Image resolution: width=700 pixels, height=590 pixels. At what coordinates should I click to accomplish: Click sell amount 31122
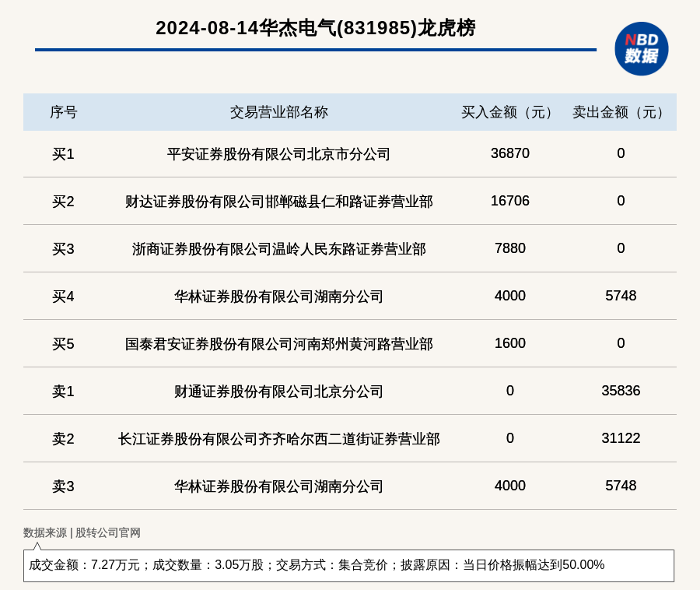pyautogui.click(x=621, y=437)
